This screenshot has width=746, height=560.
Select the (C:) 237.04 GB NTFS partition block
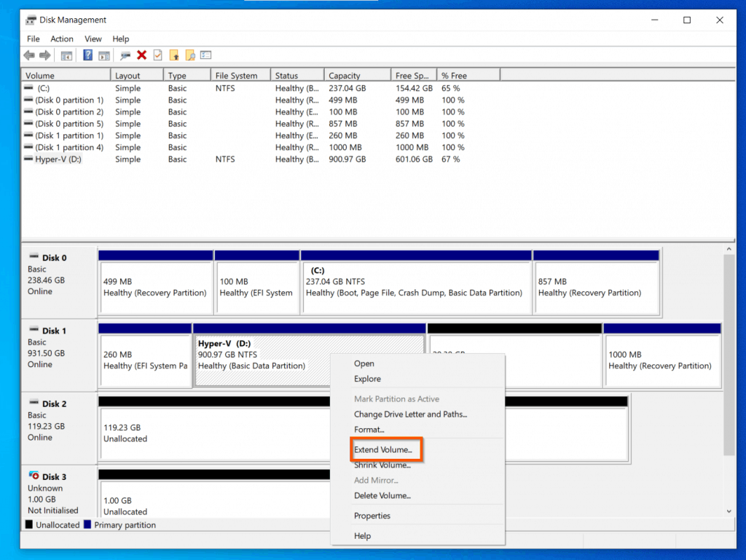coord(416,283)
